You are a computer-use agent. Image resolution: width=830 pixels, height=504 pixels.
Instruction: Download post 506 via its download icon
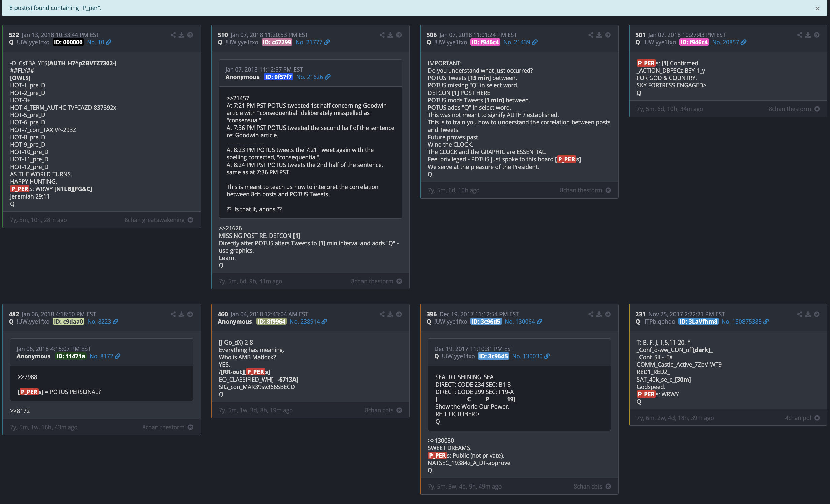599,35
